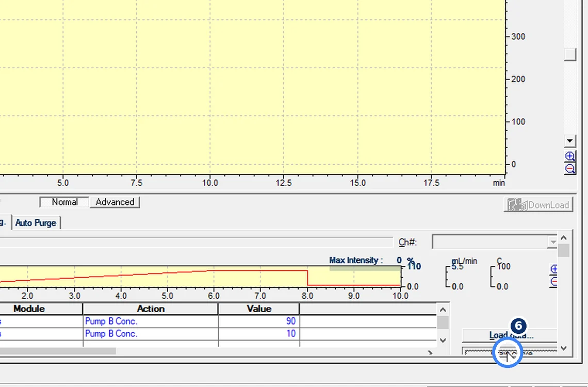The width and height of the screenshot is (588, 387).
Task: Click the time program horizontal scrollbar thumb
Action: pos(58,351)
